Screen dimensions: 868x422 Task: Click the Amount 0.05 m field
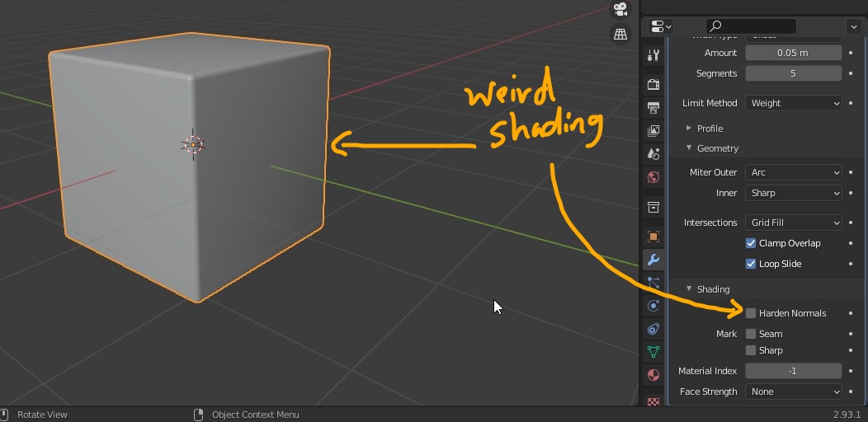(793, 53)
